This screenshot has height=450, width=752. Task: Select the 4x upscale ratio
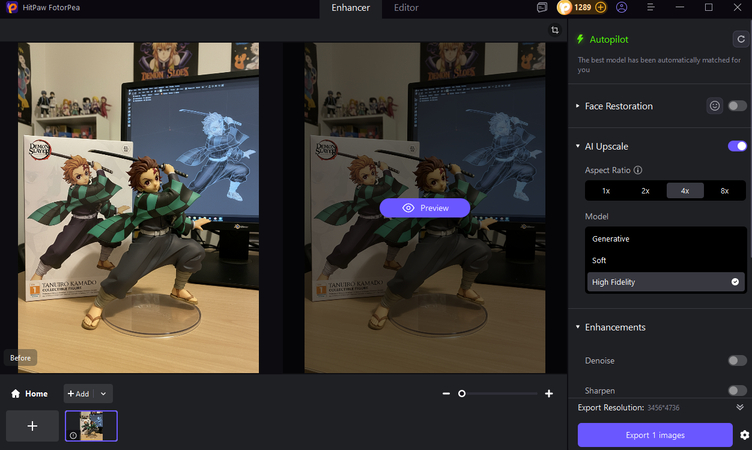tap(685, 190)
